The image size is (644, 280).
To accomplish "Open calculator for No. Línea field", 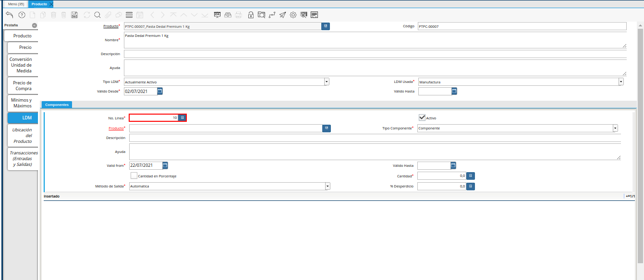I will [x=182, y=117].
